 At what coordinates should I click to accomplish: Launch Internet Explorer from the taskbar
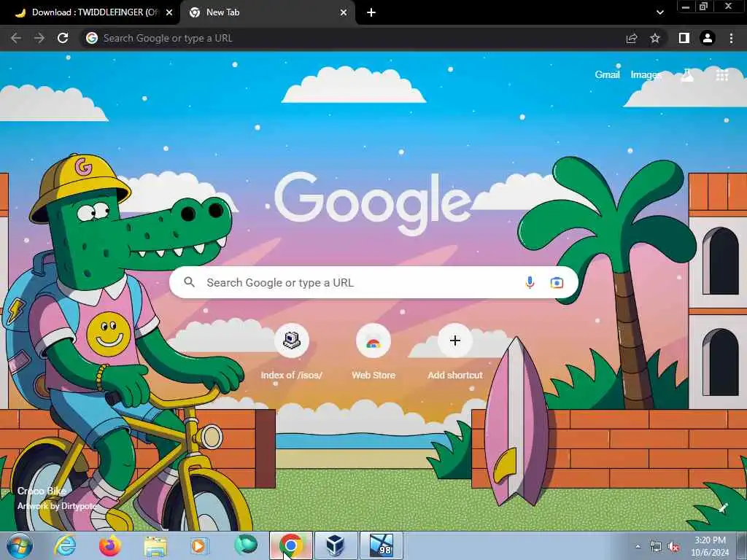pyautogui.click(x=64, y=545)
